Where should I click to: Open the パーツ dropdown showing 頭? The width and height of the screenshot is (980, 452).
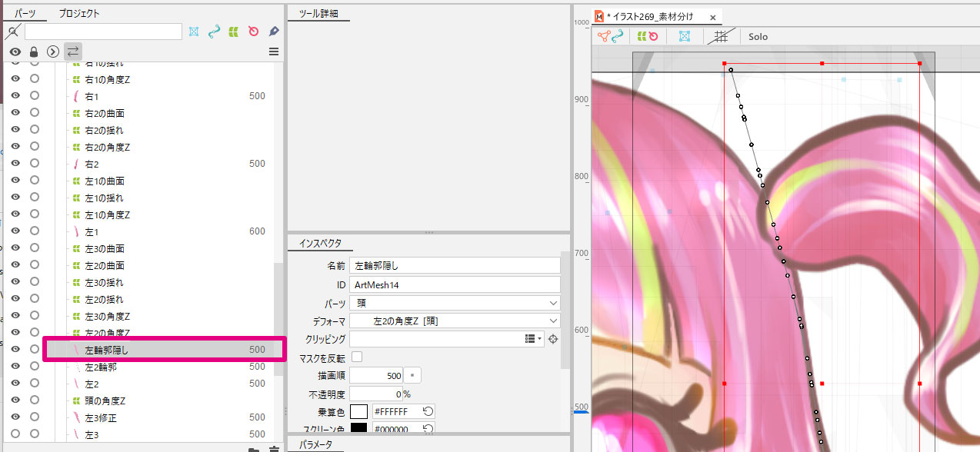pyautogui.click(x=454, y=303)
